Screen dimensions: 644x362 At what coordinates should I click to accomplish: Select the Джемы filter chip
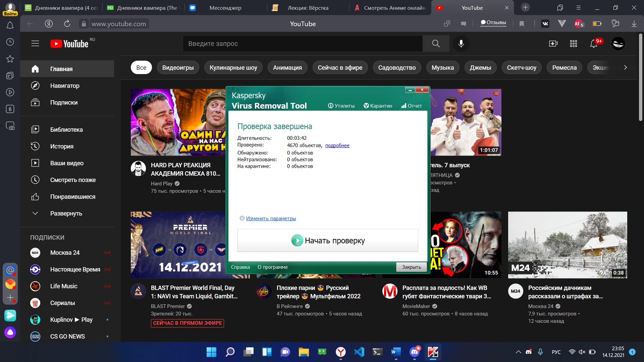[x=480, y=68]
